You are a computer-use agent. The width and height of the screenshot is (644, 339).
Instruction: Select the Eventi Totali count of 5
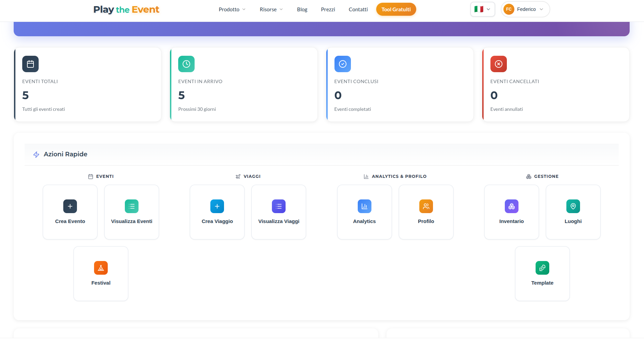pos(26,95)
